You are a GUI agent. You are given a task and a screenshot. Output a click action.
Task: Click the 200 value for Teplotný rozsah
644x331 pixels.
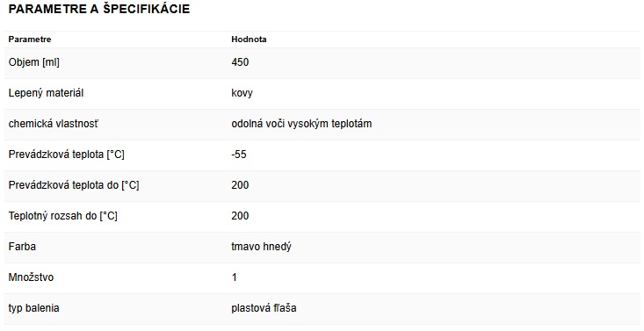click(x=240, y=216)
